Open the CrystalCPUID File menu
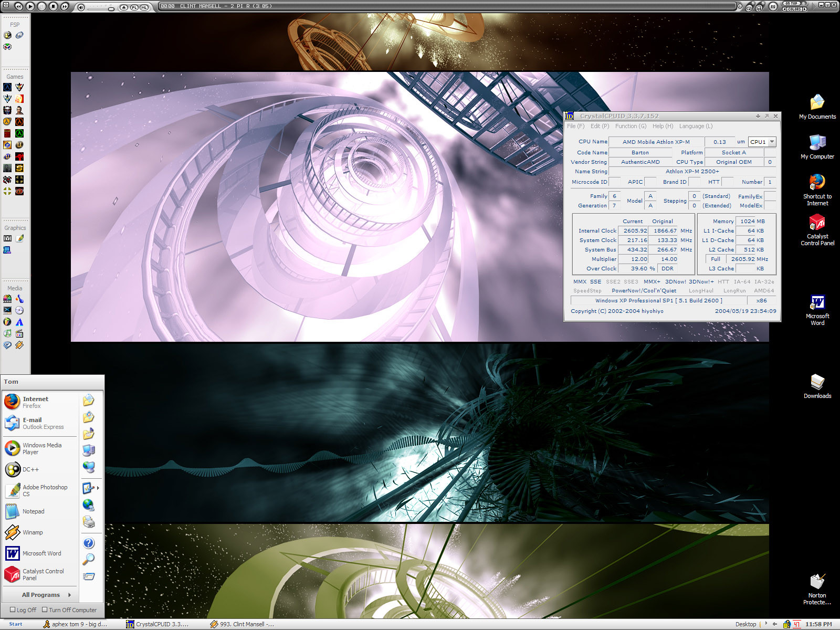Viewport: 840px width, 630px height. point(575,126)
